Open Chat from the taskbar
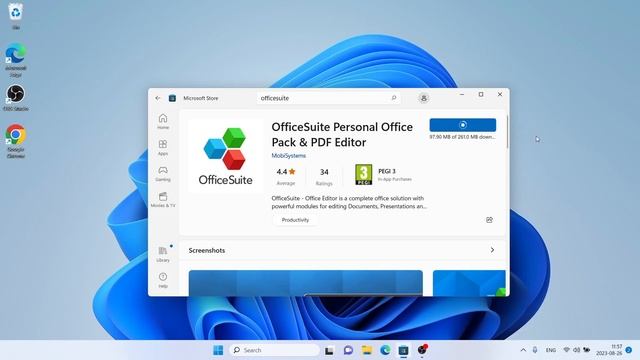Viewport: 640px width, 360px height. (x=348, y=350)
